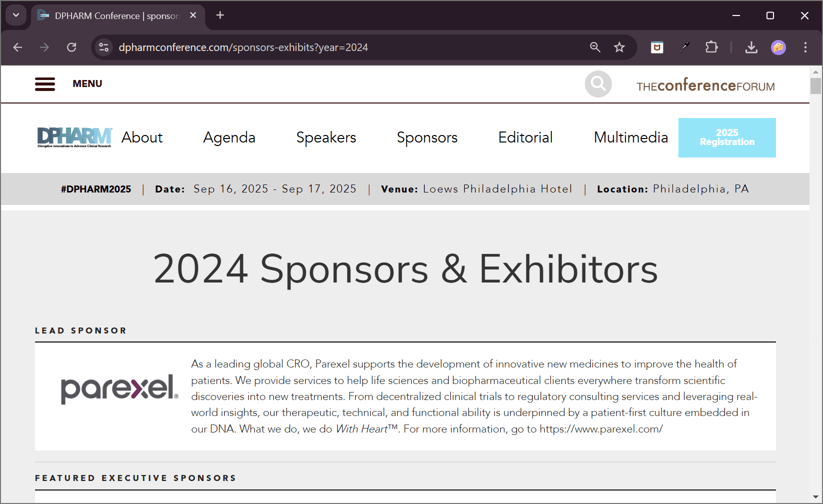Open the site search magnifier icon
Image resolution: width=823 pixels, height=504 pixels.
pyautogui.click(x=598, y=84)
